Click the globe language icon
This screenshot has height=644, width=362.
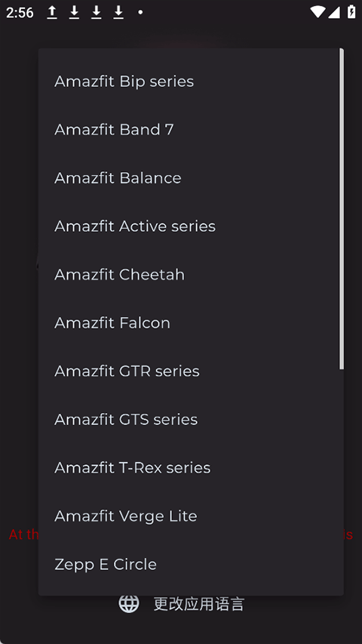coord(129,603)
